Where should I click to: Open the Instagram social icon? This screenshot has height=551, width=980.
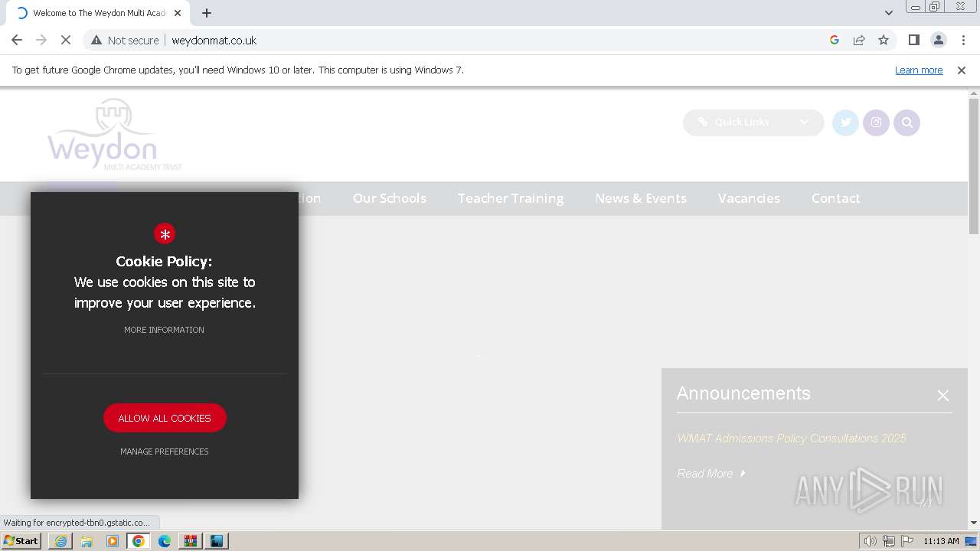(x=876, y=122)
